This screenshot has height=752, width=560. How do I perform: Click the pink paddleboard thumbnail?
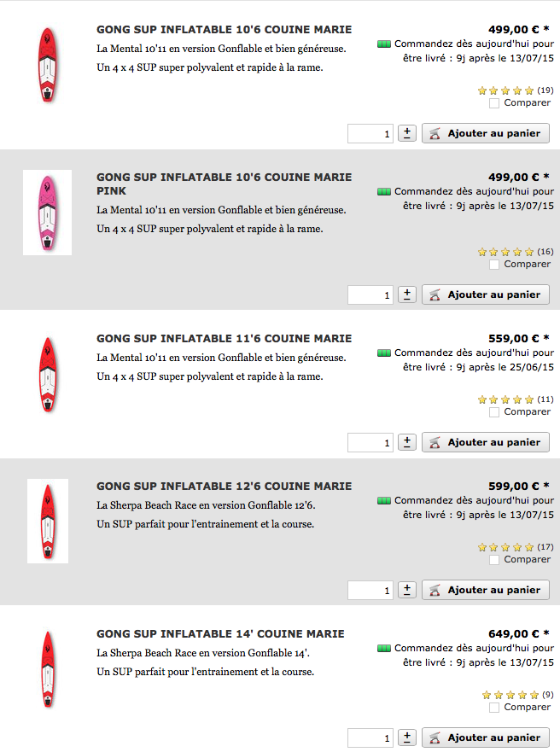[x=48, y=213]
